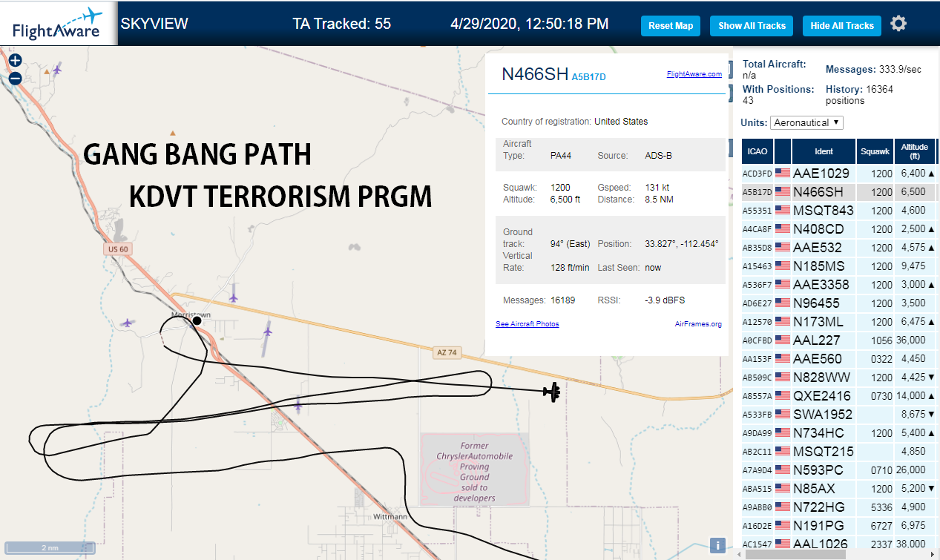The height and width of the screenshot is (560, 940).
Task: Select the N185MS aircraft row
Action: [x=838, y=266]
